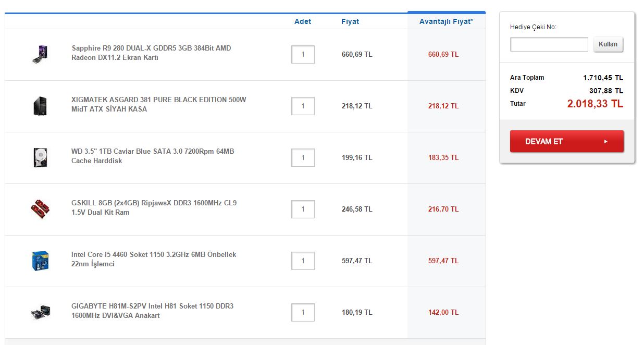
Task: Click the GSKILL RipjawsX RAM image
Action: click(x=40, y=209)
